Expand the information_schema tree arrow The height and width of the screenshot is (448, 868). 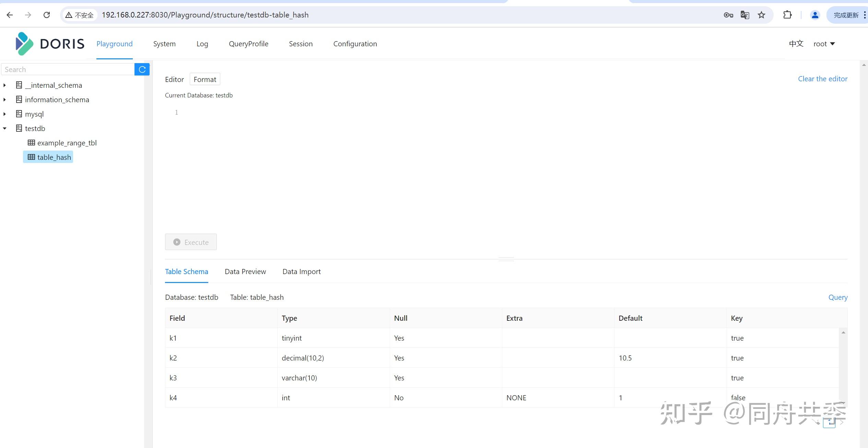pos(4,99)
